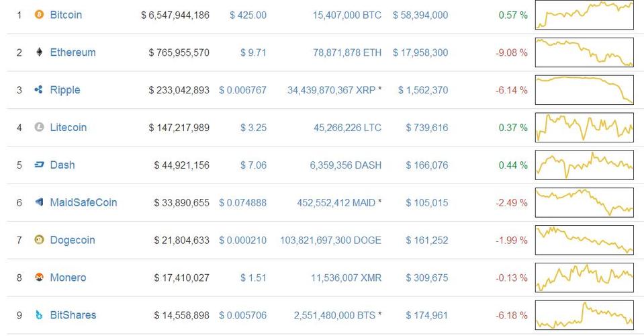Click the Ripple logo icon
Screen dimensions: 644x336
(39, 90)
